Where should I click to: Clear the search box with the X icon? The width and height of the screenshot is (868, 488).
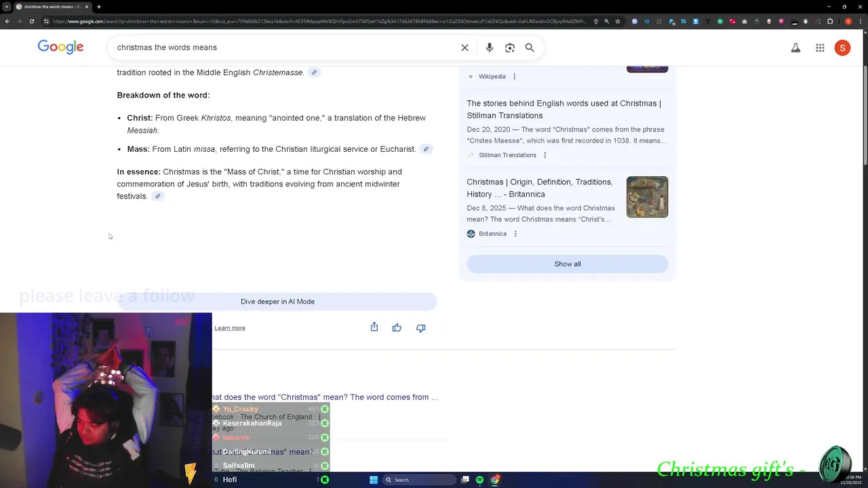click(465, 47)
